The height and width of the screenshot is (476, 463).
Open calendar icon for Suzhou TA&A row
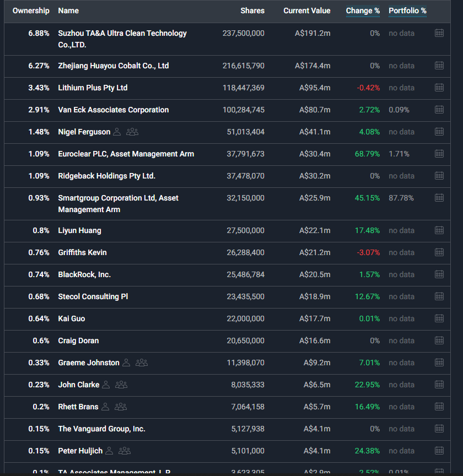(439, 33)
